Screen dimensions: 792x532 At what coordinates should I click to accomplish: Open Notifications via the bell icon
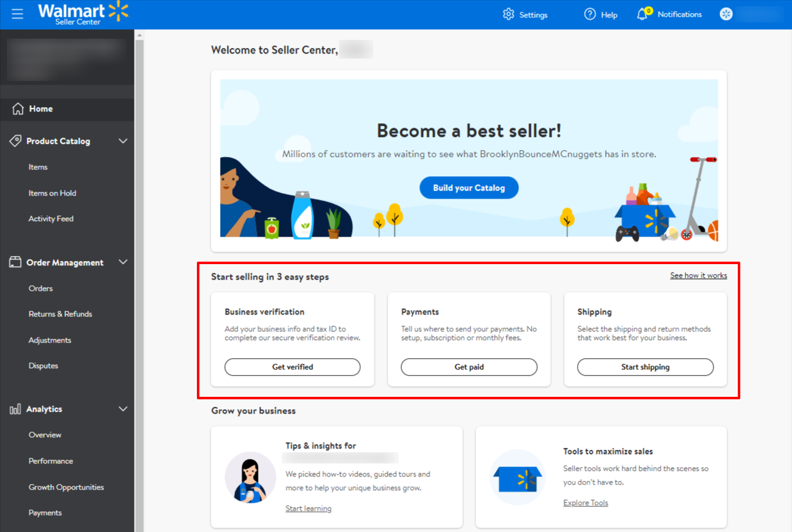(x=641, y=14)
